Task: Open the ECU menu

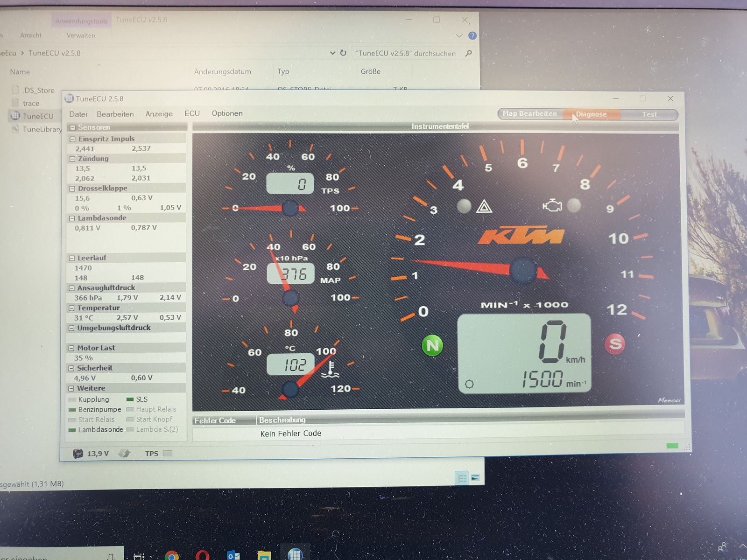Action: [x=192, y=113]
